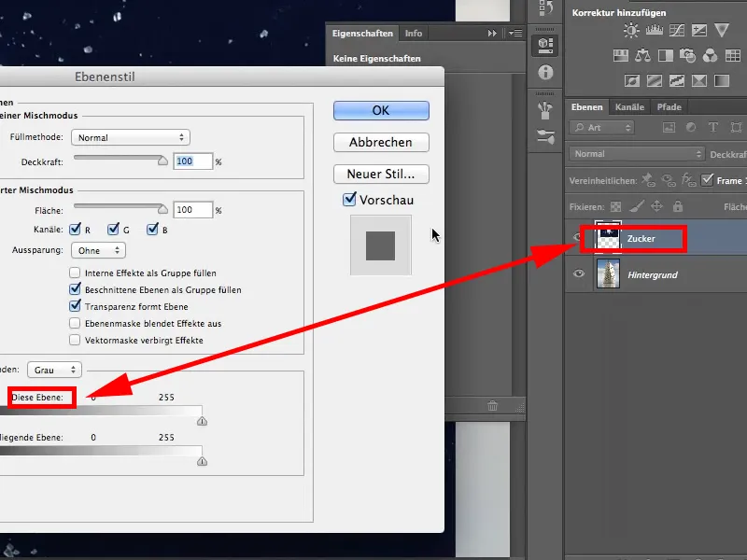Image resolution: width=747 pixels, height=560 pixels.
Task: Unify layer position across frames
Action: (648, 180)
